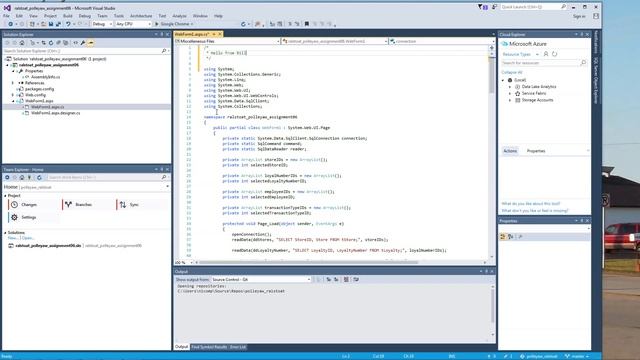Pin the WebForm1.aspx.cs editor tab
The height and width of the screenshot is (360, 640).
tap(213, 34)
